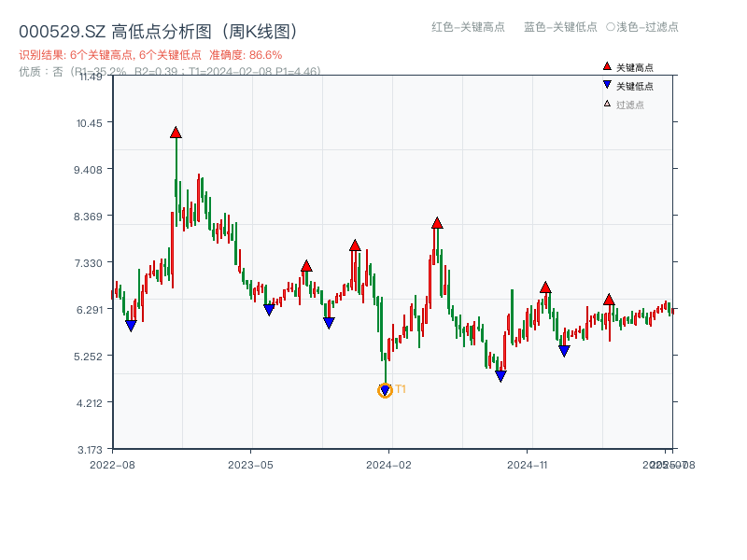The width and height of the screenshot is (747, 560).
Task: Click the 2024-11 x-axis label
Action: tap(528, 465)
